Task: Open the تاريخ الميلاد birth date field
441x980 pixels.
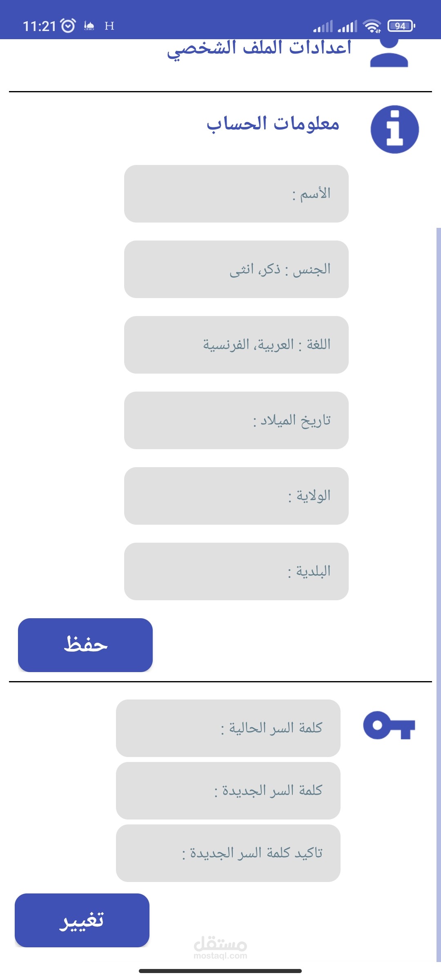Action: coord(236,420)
